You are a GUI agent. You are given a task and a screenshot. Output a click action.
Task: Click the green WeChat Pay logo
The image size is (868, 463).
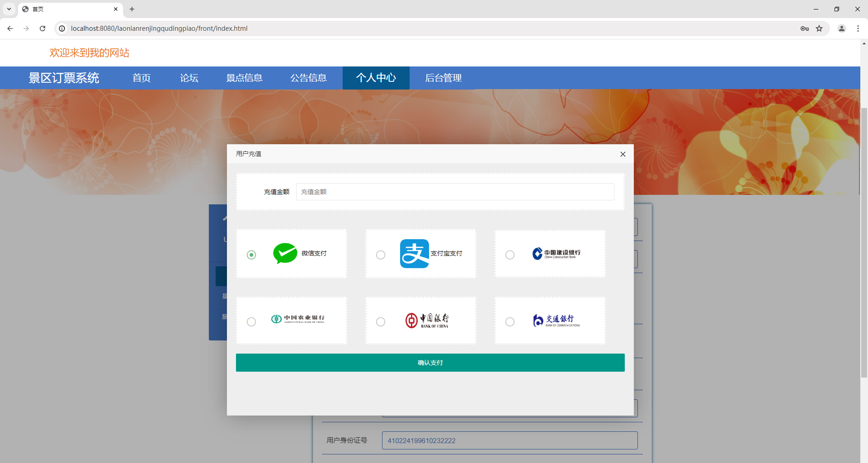tap(285, 253)
